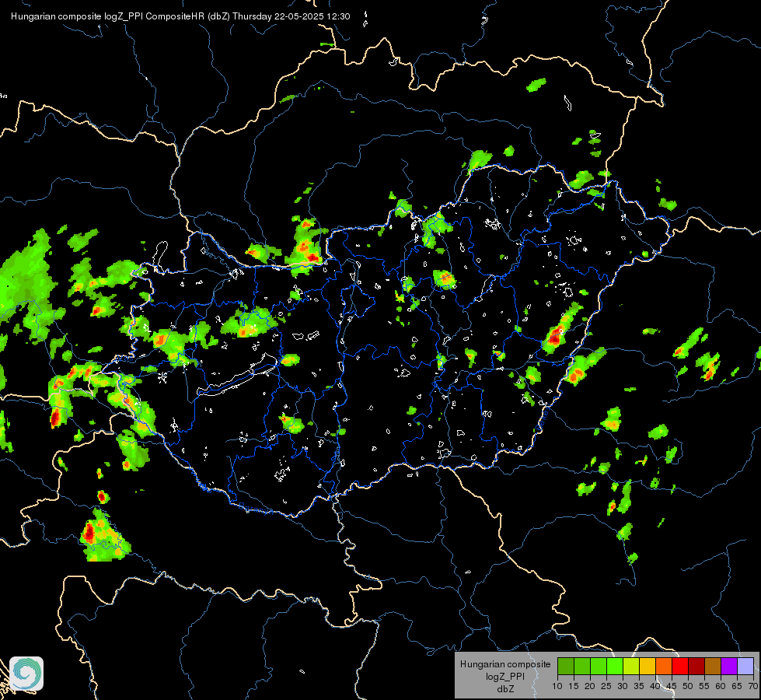Click the legend scale value "55"

pos(704,686)
